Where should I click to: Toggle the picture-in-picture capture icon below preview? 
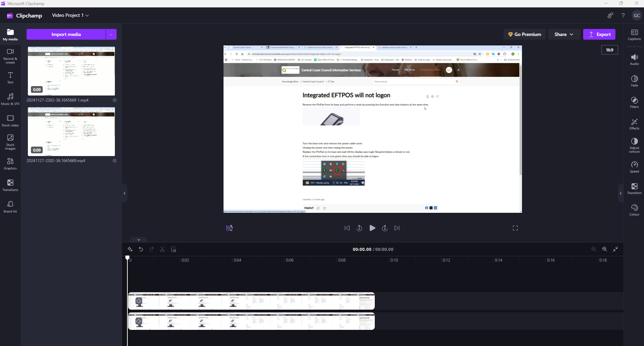point(230,228)
